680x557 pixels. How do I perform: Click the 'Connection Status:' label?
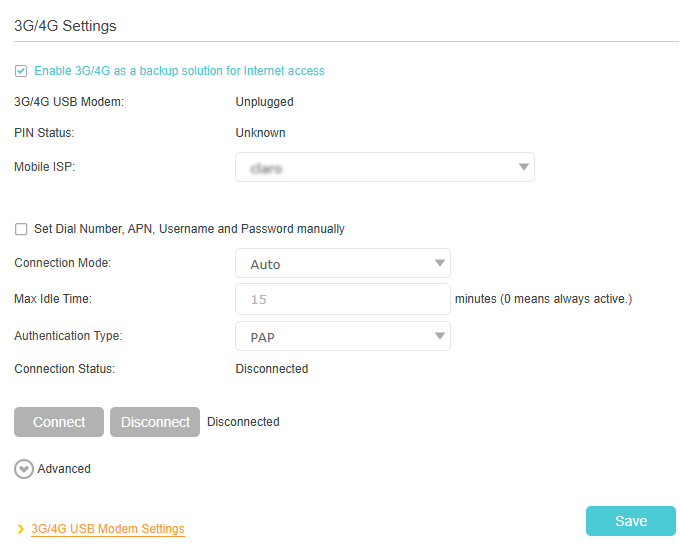[65, 369]
